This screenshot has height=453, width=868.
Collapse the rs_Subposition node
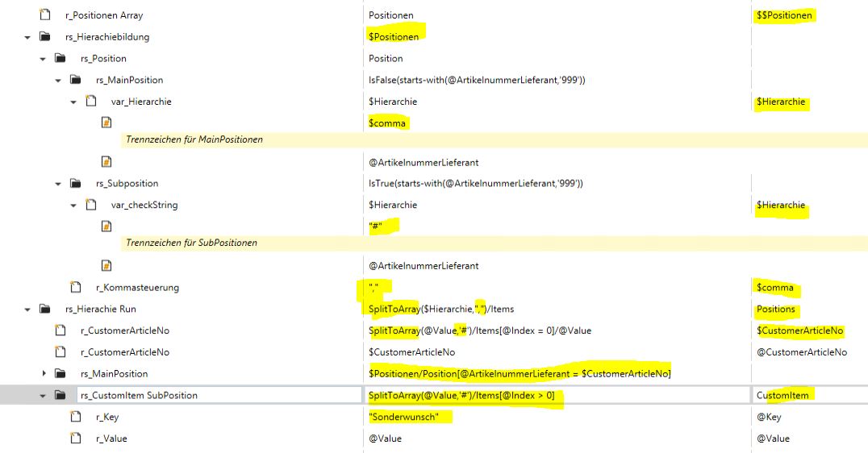(58, 184)
